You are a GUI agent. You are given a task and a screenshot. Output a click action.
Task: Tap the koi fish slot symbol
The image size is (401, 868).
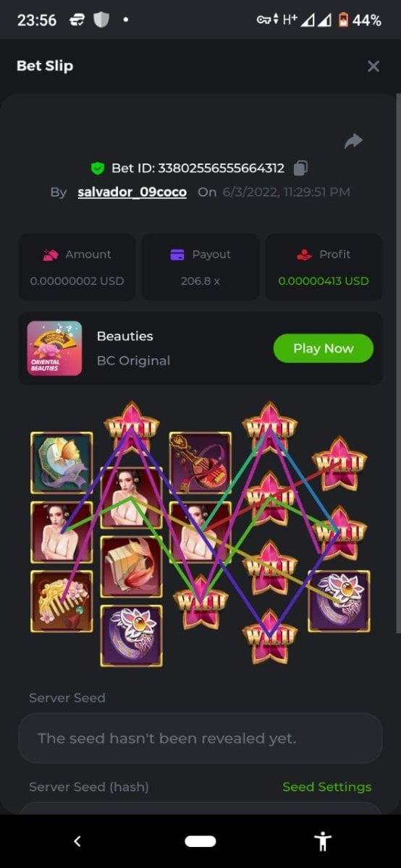[x=131, y=566]
